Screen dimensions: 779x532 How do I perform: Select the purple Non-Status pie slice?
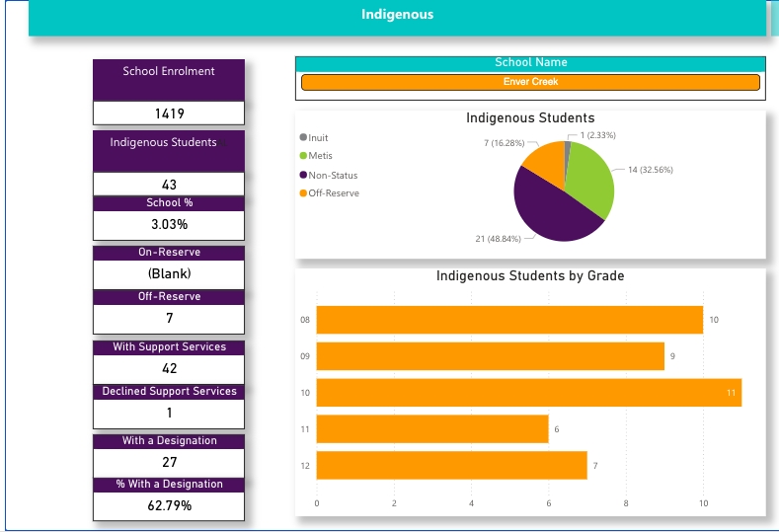click(x=551, y=208)
